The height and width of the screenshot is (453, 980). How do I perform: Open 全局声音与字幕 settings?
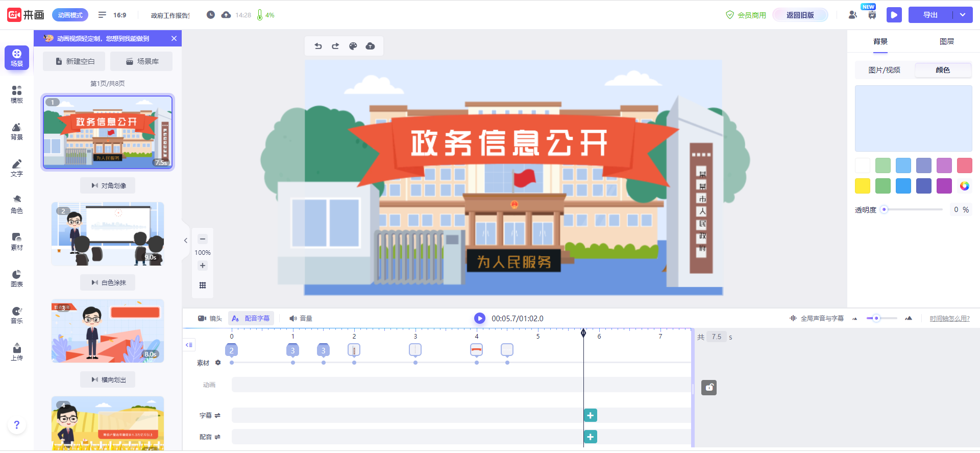pos(816,318)
